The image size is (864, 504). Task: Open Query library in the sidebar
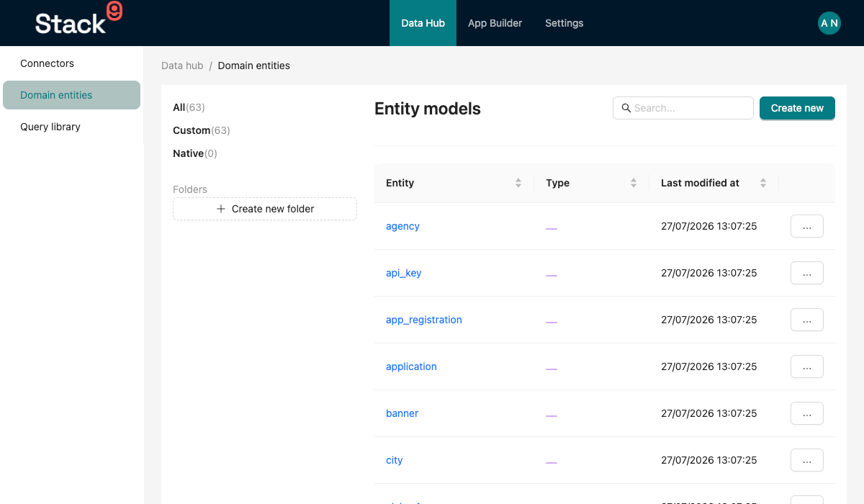click(x=71, y=127)
